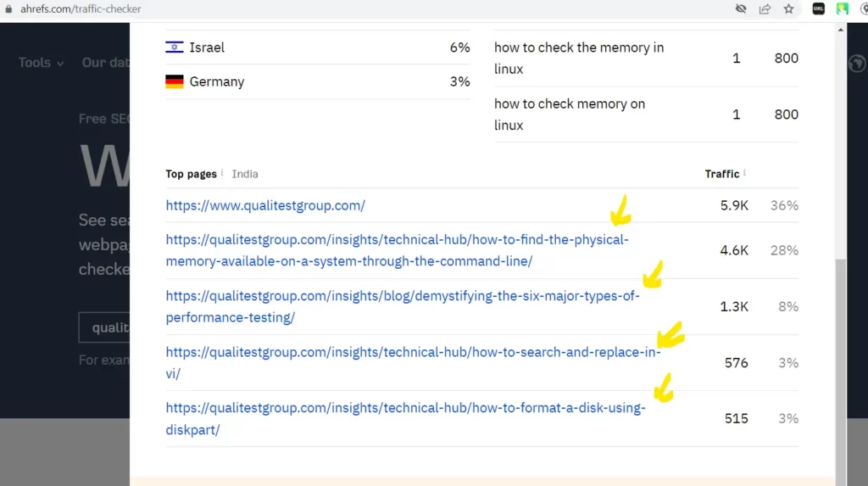This screenshot has width=868, height=486.
Task: Click the 5.9K traffic value
Action: pos(734,205)
